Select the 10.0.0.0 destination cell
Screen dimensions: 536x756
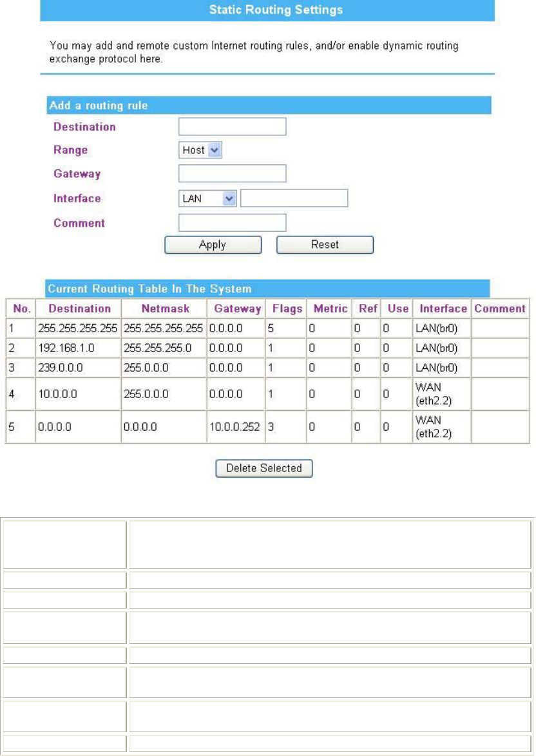pyautogui.click(x=78, y=394)
